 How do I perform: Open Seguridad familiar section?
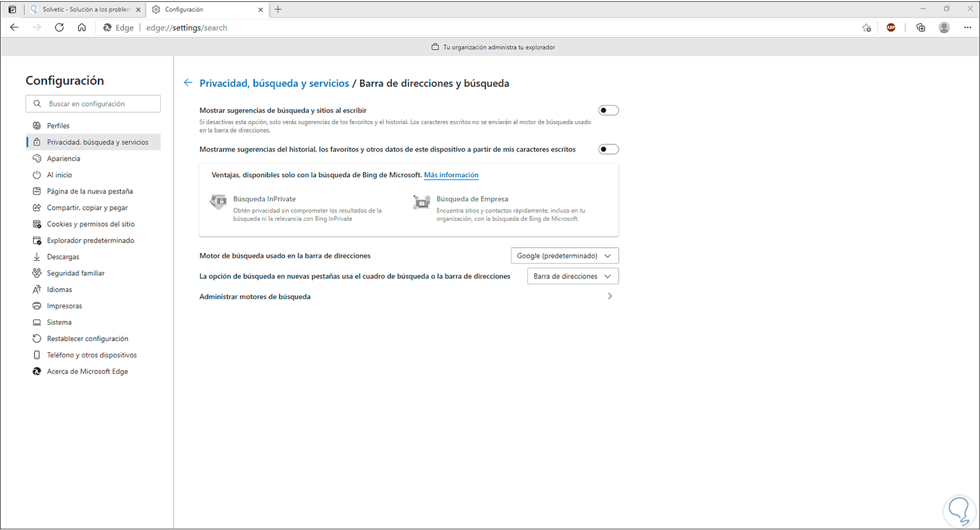[x=93, y=273]
